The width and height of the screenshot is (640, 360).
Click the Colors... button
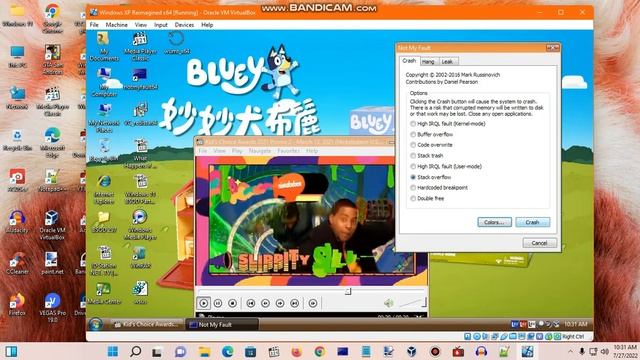[x=494, y=222]
